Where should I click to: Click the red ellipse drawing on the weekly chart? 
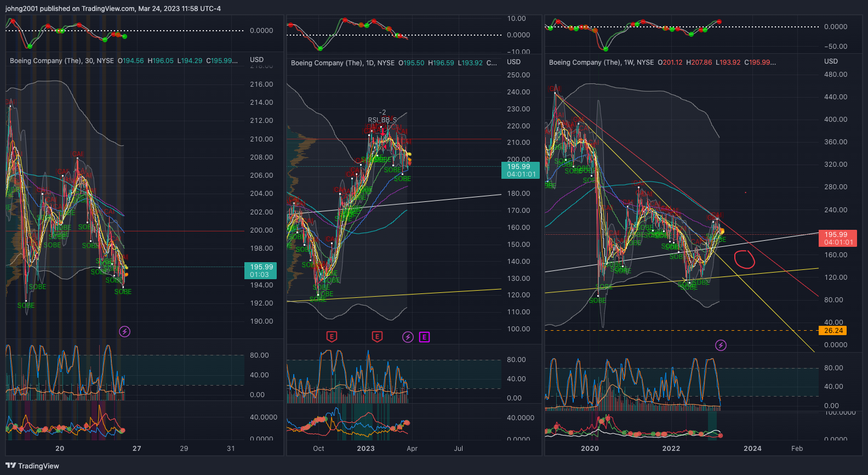pyautogui.click(x=744, y=259)
